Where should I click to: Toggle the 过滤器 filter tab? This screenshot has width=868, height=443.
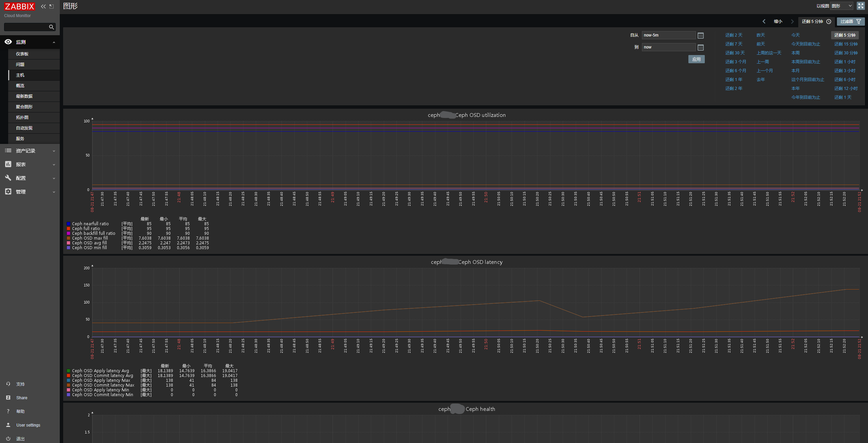pyautogui.click(x=851, y=22)
